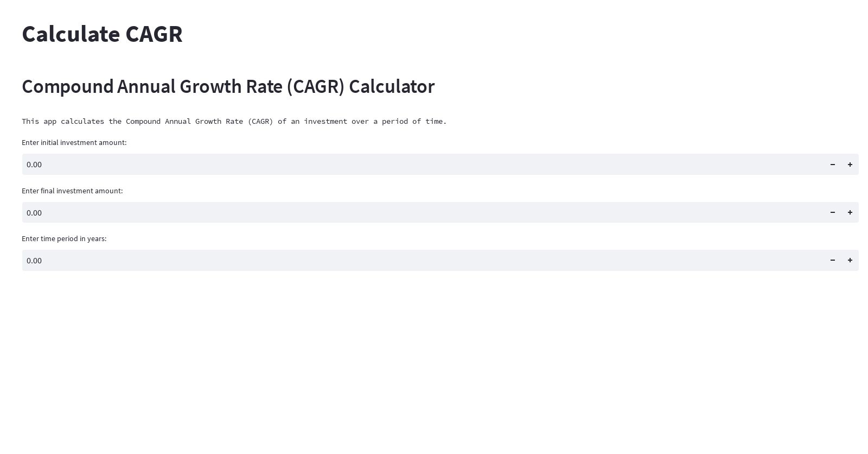Click the minus stepper for time period years
868x454 pixels.
click(833, 260)
